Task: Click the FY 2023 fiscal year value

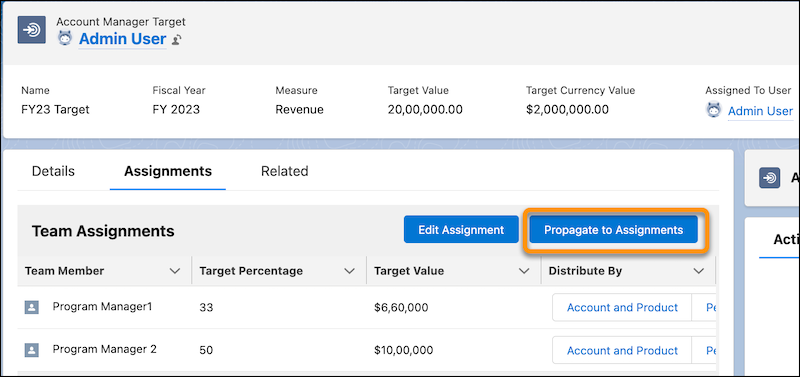Action: point(176,110)
